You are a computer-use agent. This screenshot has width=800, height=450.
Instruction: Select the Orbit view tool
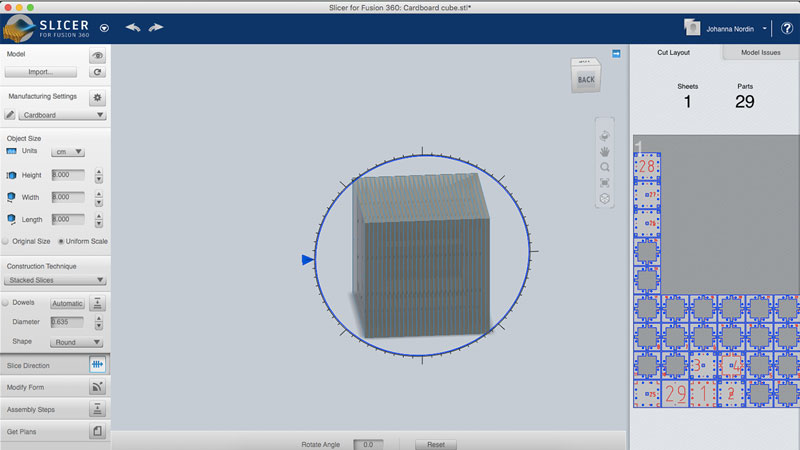[605, 136]
